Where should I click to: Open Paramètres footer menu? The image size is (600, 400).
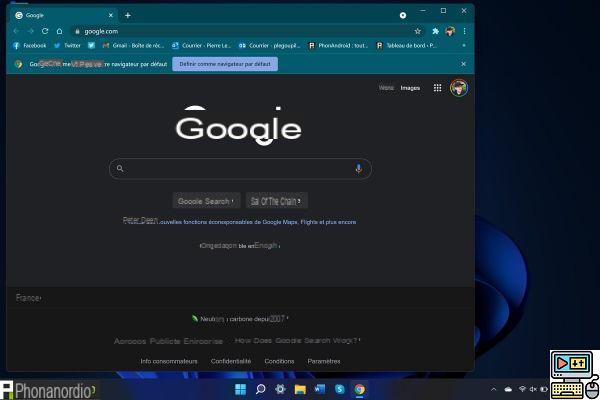click(324, 361)
